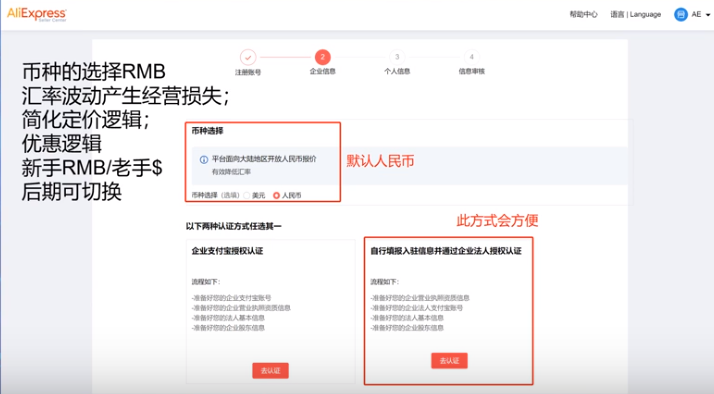Click the 币种选择 section heading

pos(207,131)
